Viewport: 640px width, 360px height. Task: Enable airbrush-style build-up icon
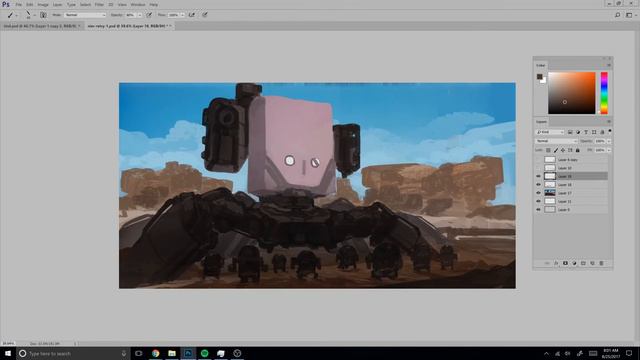192,15
